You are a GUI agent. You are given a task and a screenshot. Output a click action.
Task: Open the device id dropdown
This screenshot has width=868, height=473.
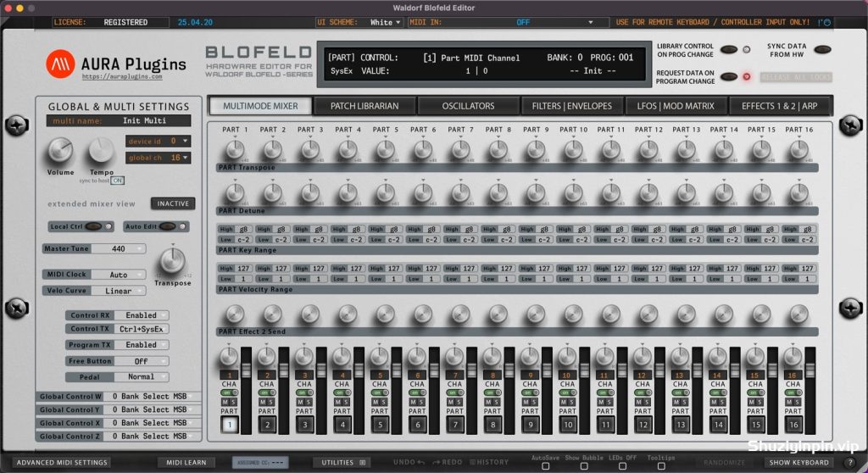159,142
